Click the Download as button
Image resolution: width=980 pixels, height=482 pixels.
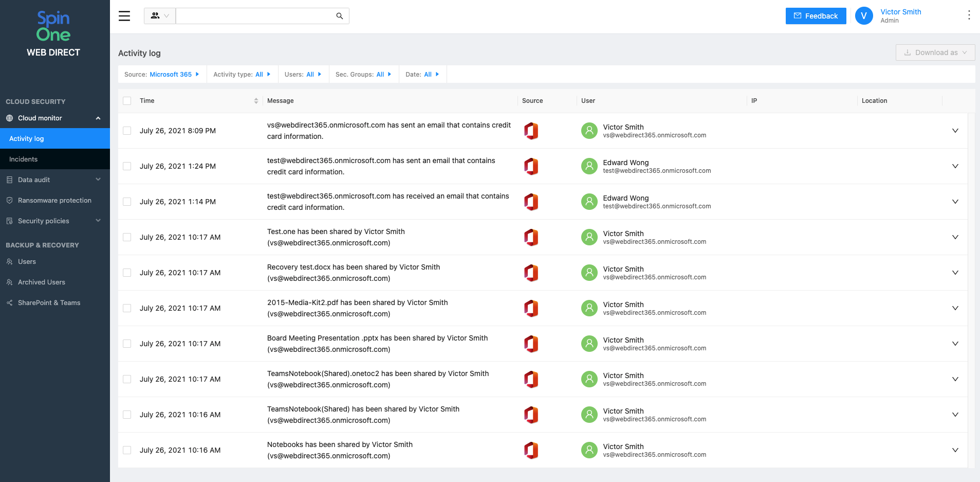pos(935,52)
